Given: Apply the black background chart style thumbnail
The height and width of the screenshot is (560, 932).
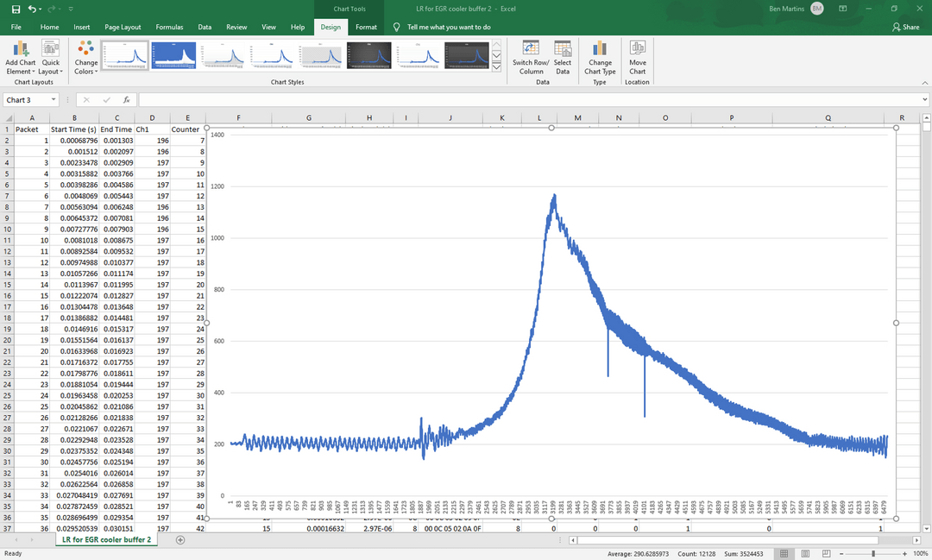Looking at the screenshot, I should (369, 55).
